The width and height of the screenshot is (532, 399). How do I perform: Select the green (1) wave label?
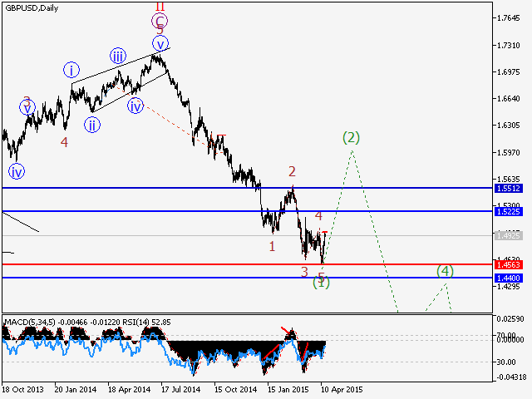(x=321, y=283)
